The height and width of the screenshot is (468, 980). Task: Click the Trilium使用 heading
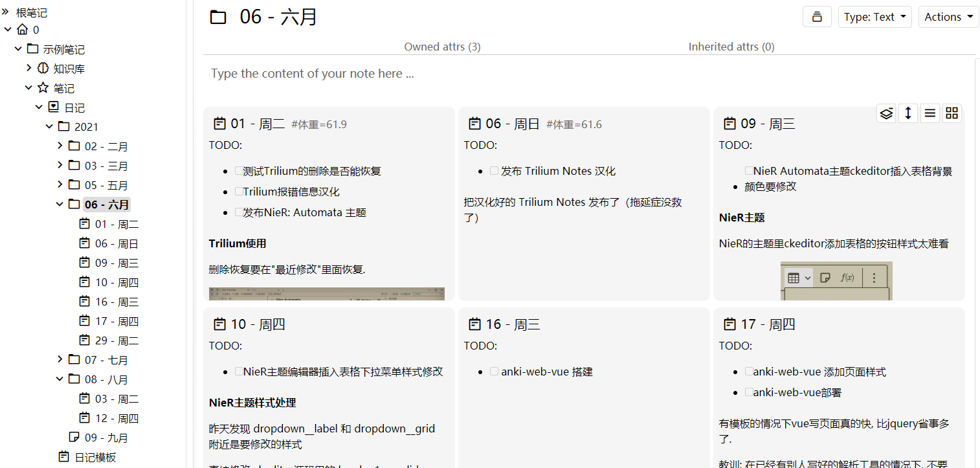tap(238, 243)
